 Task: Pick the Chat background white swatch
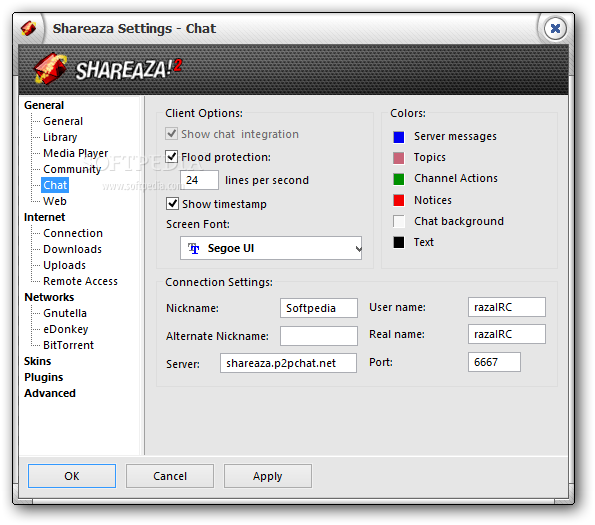(x=398, y=221)
